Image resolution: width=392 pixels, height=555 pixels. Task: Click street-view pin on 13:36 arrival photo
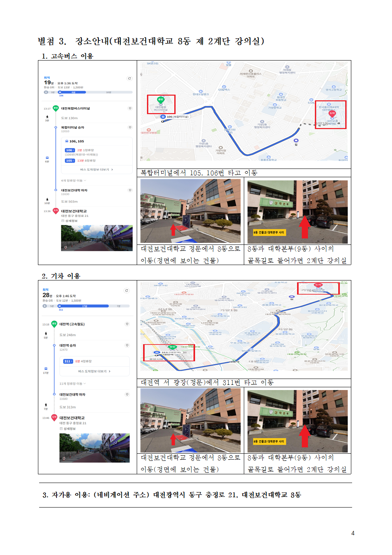click(66, 247)
